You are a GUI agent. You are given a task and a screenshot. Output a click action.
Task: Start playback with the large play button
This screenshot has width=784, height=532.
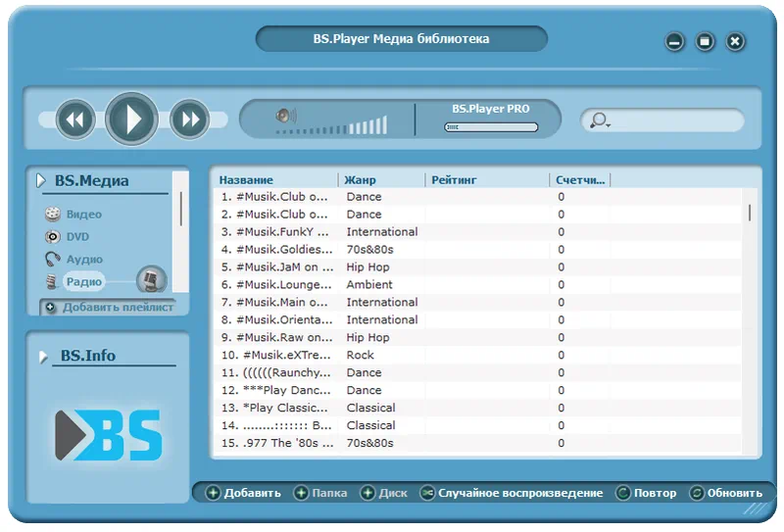(x=131, y=119)
